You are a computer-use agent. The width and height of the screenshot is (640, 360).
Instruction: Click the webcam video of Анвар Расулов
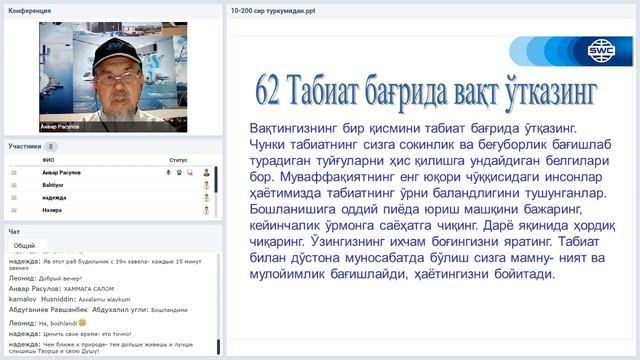(x=113, y=77)
